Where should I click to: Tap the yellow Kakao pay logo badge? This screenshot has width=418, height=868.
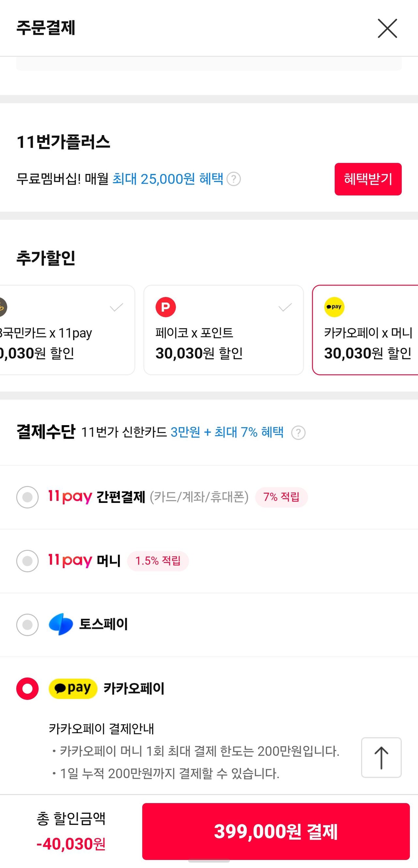pyautogui.click(x=73, y=689)
